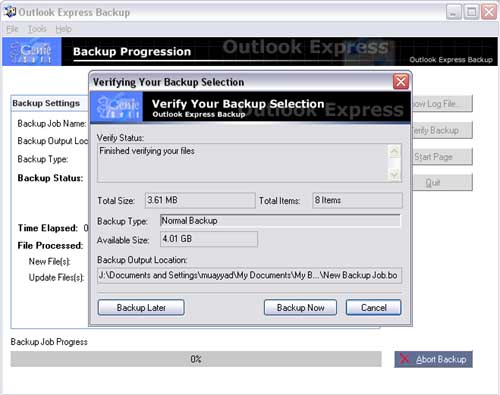Click the Verify Status scroll down arrow
Image resolution: width=500 pixels, height=395 pixels.
coord(394,174)
